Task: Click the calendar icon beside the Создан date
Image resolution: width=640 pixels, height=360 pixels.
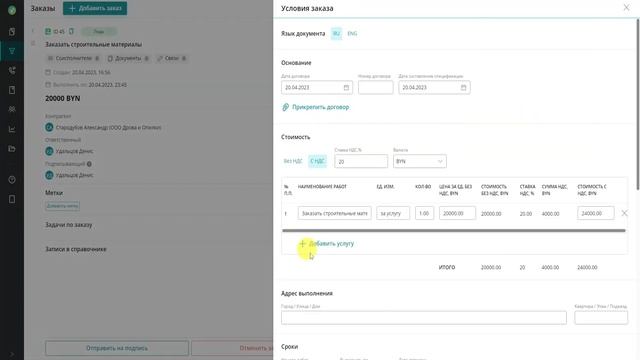Action: (48, 72)
